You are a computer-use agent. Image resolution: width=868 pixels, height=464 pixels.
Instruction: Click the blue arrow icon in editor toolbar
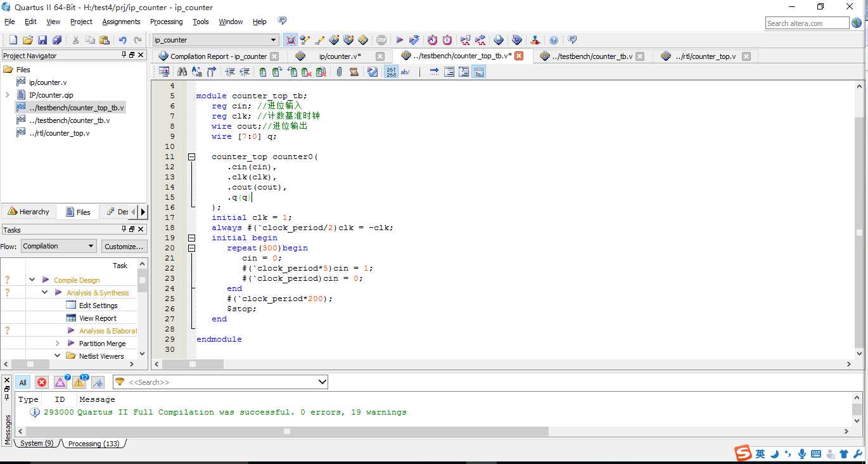(434, 72)
